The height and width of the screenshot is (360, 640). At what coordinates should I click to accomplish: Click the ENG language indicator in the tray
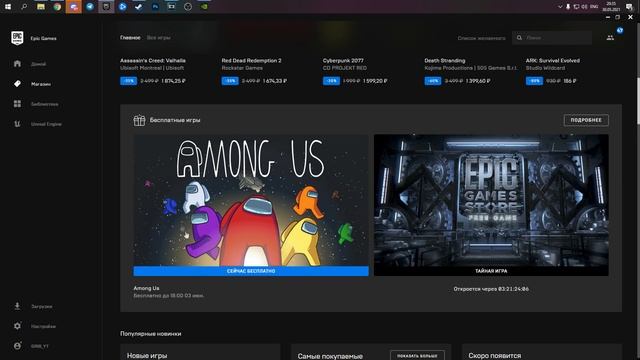click(594, 7)
